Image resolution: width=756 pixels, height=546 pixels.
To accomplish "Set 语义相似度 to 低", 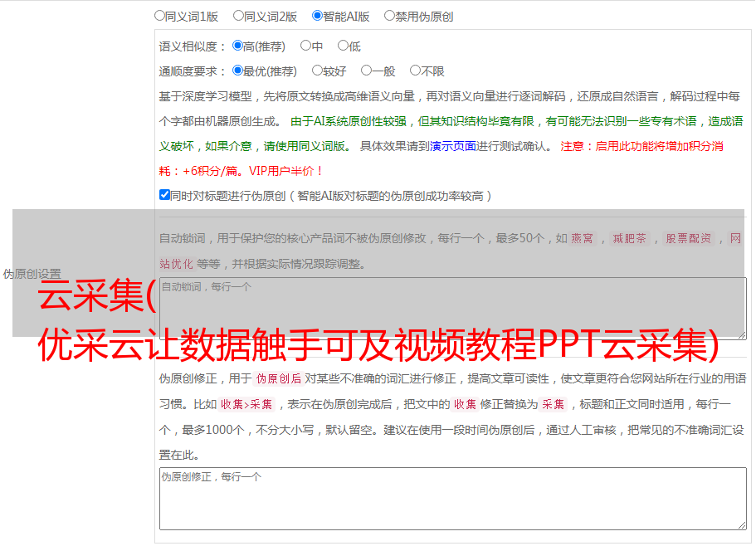I will pos(343,46).
